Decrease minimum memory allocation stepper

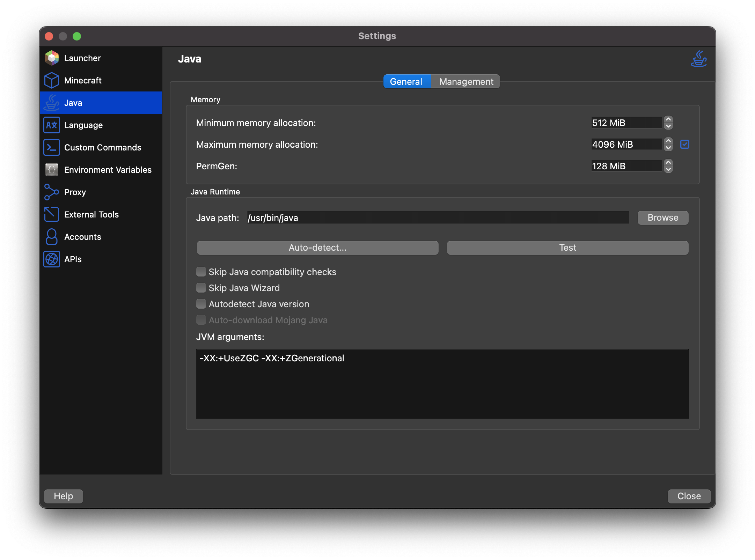[x=668, y=126]
